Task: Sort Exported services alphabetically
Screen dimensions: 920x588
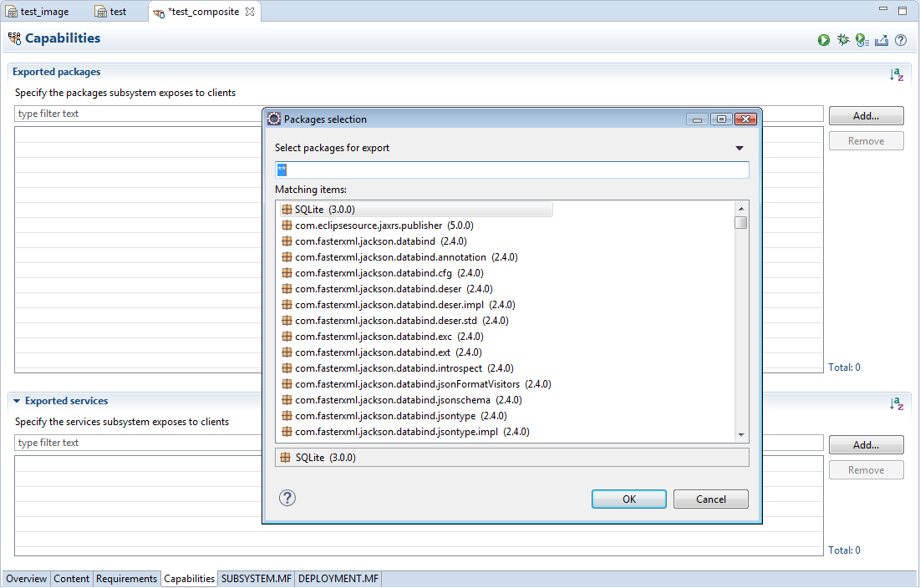Action: tap(897, 403)
